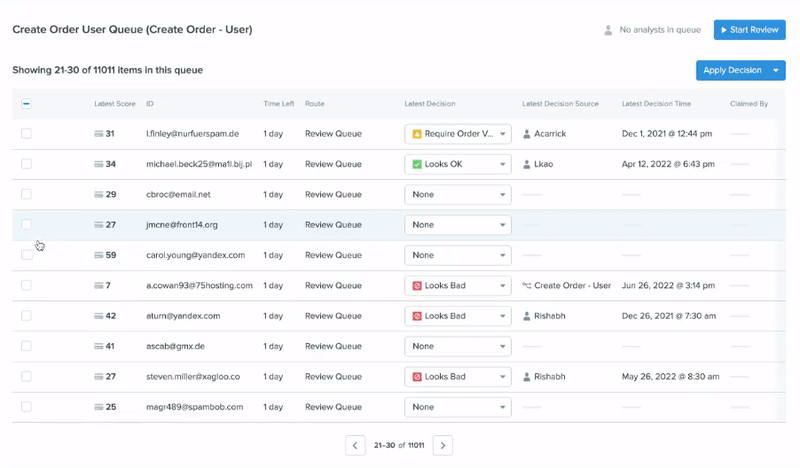Click the score icon beside score 29

tap(98, 194)
